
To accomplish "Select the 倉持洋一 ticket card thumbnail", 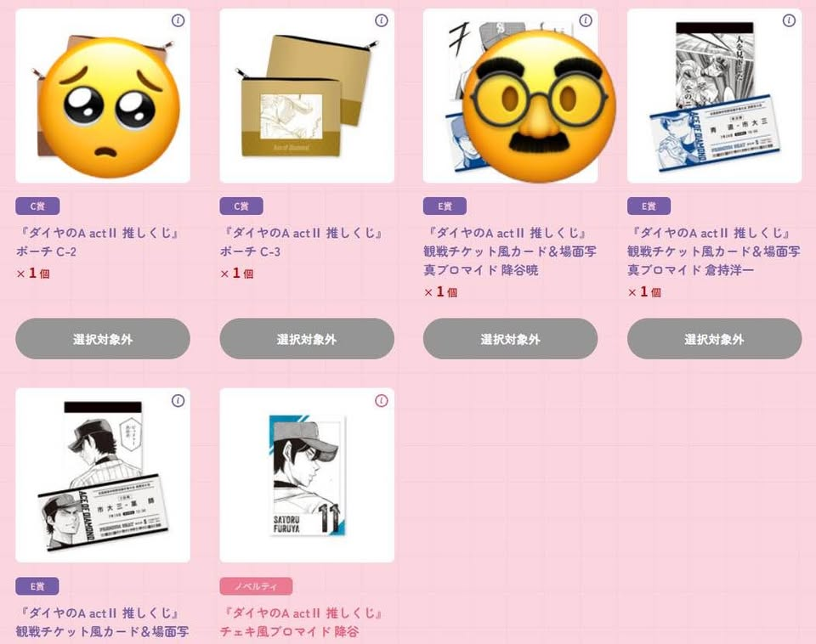I will coord(715,96).
